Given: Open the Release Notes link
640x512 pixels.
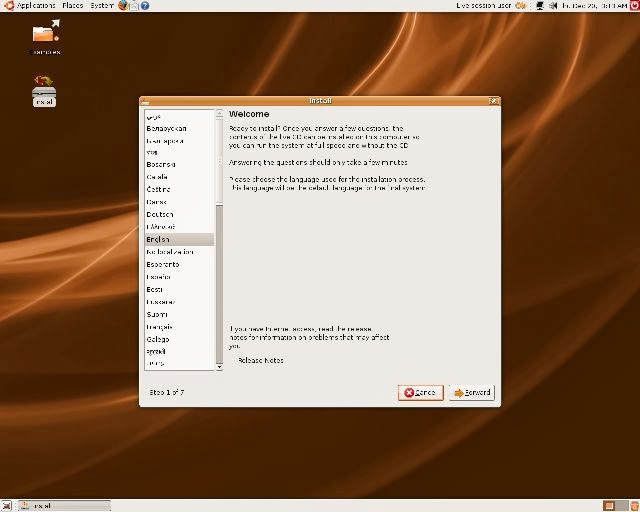Looking at the screenshot, I should 260,360.
